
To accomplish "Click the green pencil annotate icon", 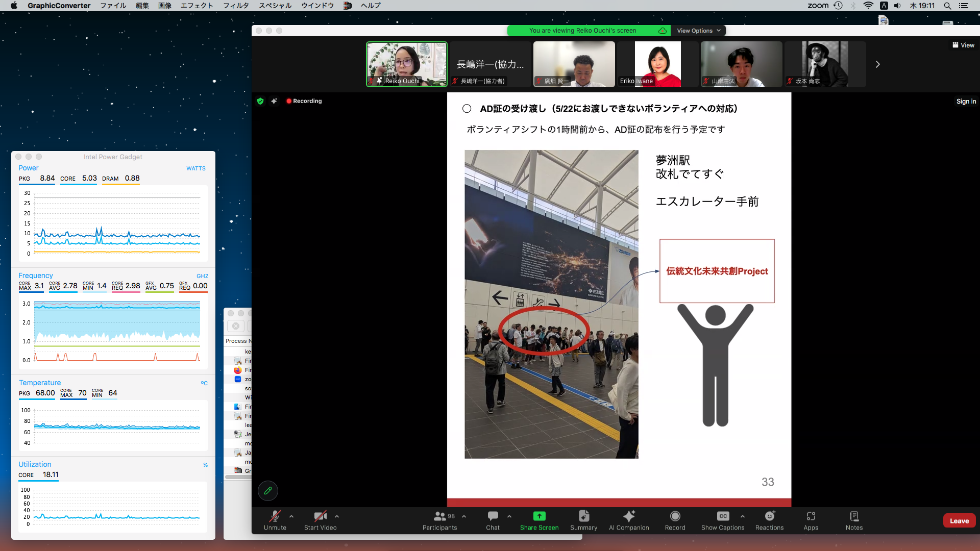I will (268, 491).
